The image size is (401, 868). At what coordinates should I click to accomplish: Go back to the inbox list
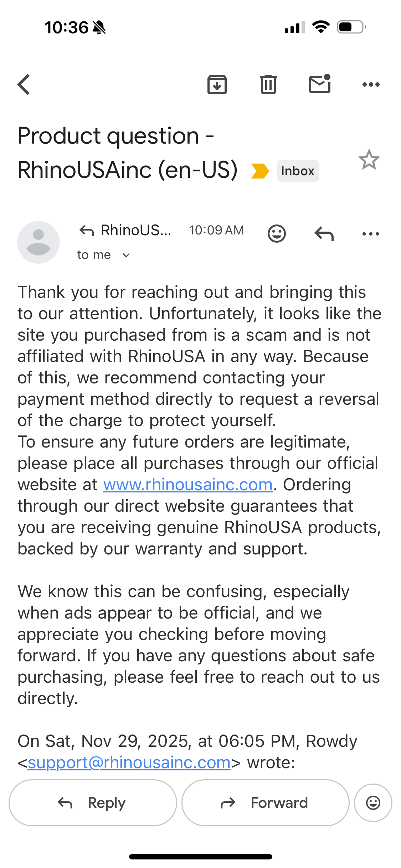click(24, 85)
